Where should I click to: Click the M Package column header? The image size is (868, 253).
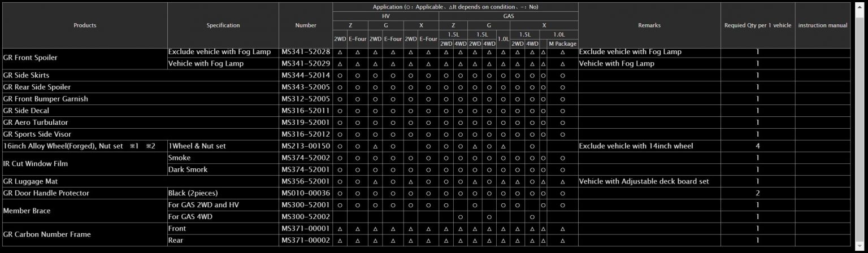click(x=562, y=43)
